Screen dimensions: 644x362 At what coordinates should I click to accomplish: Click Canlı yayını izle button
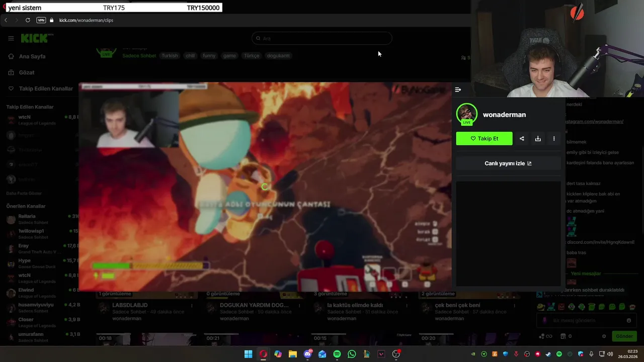[x=508, y=163]
